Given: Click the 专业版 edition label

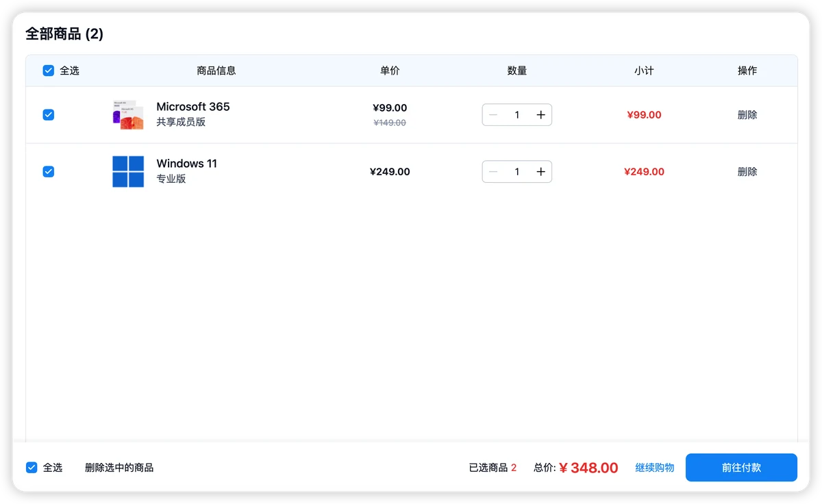Looking at the screenshot, I should [x=171, y=179].
